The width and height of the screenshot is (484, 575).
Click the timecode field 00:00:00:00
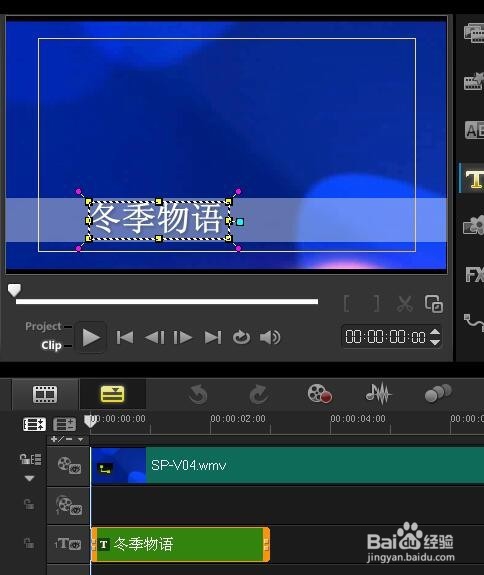pyautogui.click(x=385, y=337)
